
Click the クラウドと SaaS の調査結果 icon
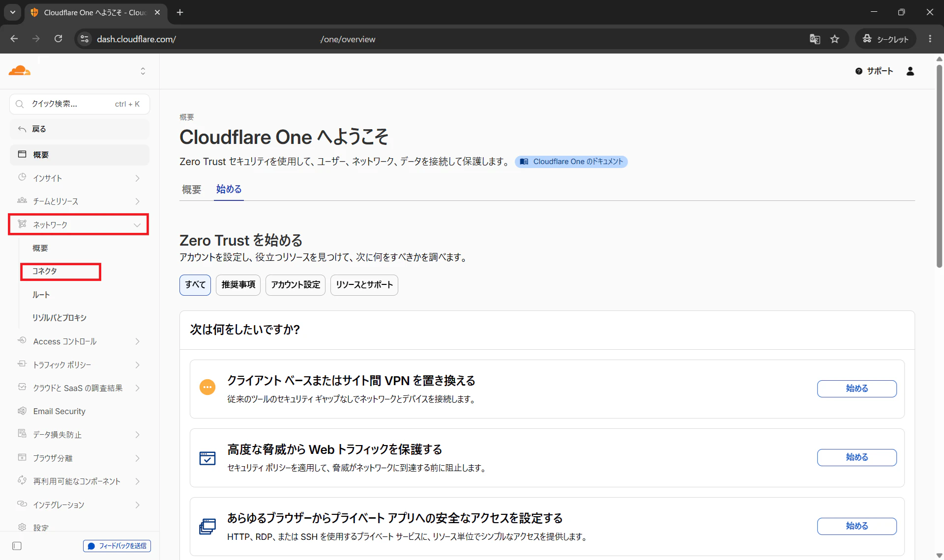22,387
